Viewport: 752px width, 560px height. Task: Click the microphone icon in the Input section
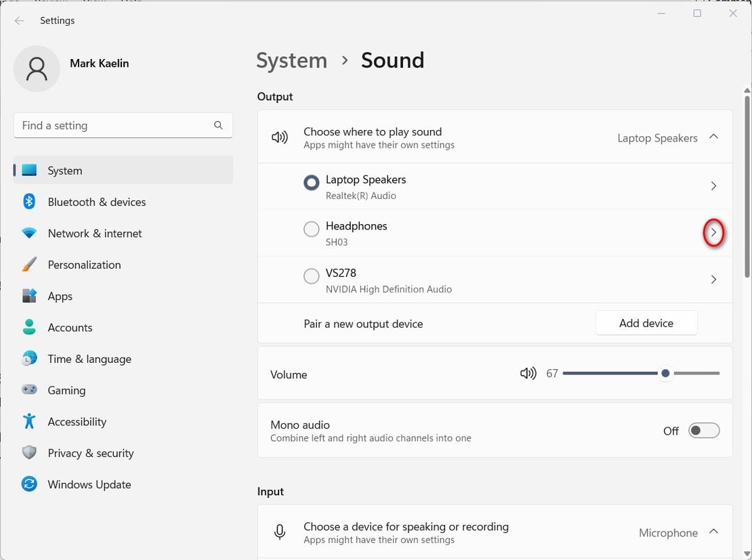280,532
